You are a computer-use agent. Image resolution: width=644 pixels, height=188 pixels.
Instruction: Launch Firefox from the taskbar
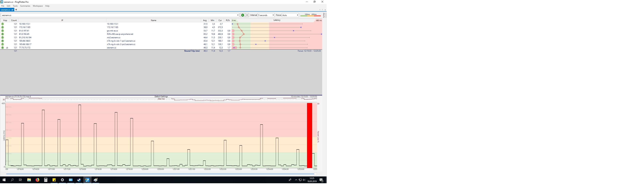pyautogui.click(x=37, y=180)
